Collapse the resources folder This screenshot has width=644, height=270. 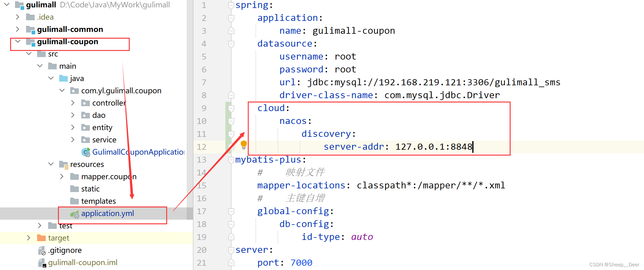click(51, 164)
